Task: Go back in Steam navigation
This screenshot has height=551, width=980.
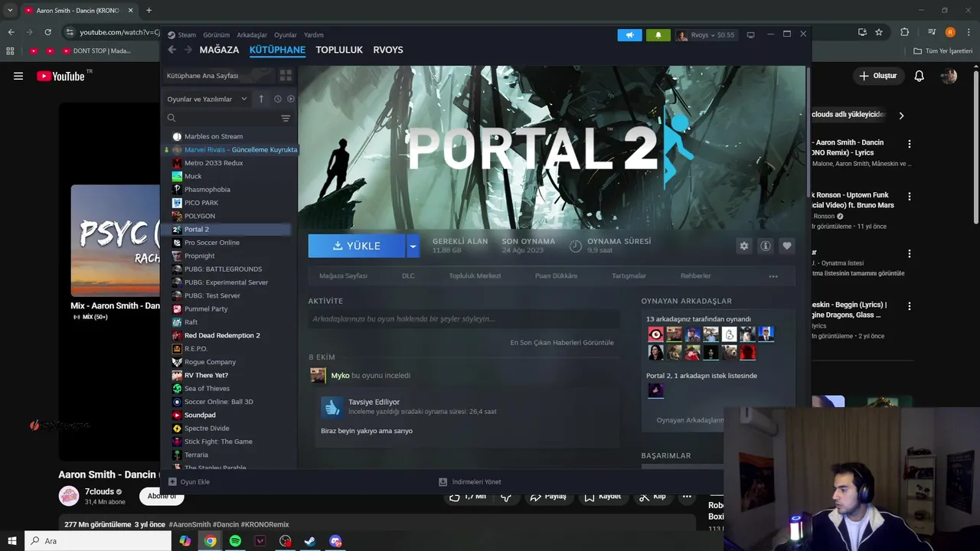Action: 171,50
